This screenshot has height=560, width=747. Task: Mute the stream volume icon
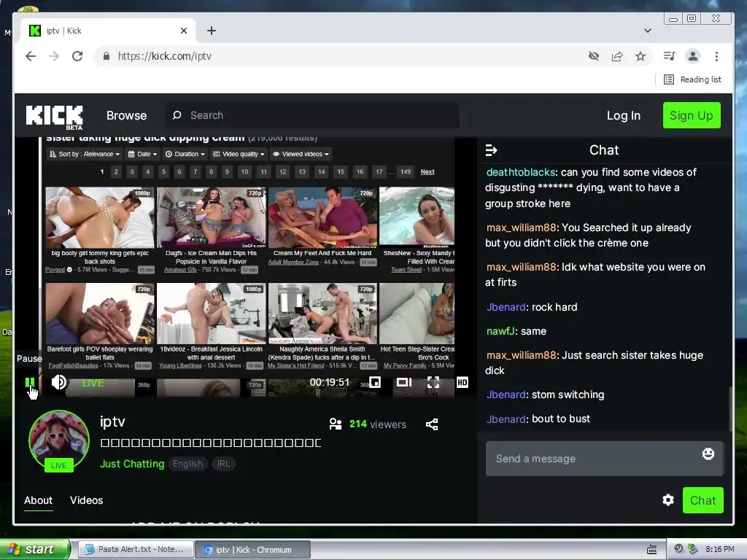click(x=58, y=382)
